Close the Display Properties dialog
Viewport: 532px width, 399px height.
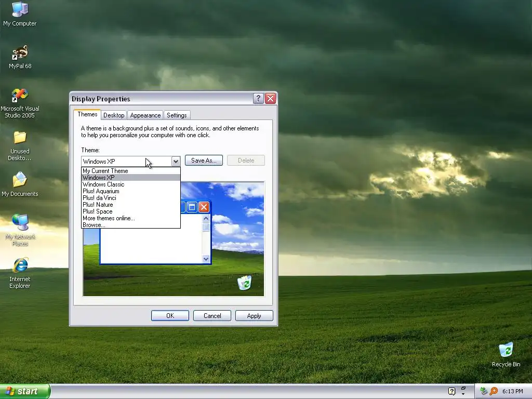coord(270,98)
